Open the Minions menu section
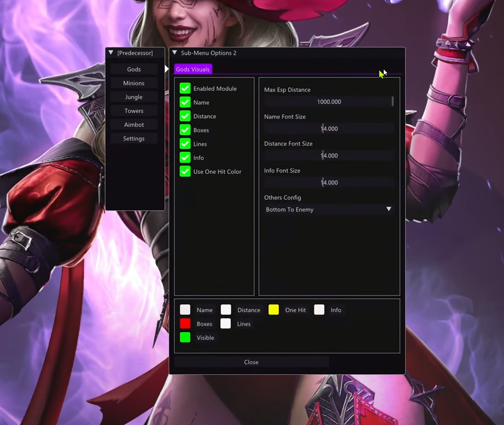Viewport: 504px width, 425px height. 134,83
